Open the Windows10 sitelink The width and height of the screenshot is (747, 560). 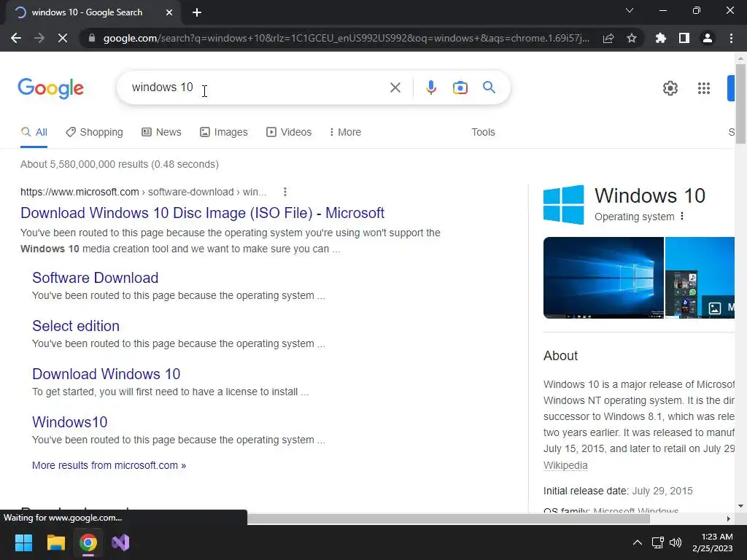tap(69, 422)
